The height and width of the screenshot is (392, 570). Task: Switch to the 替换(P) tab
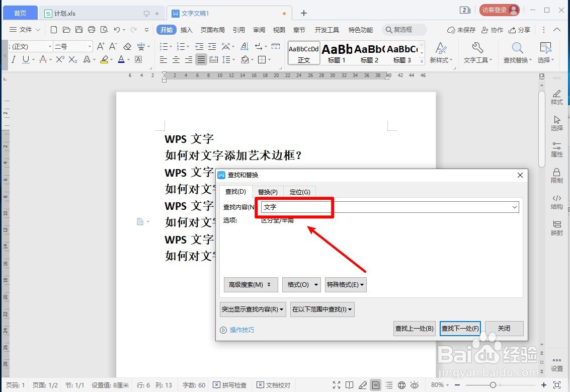(x=268, y=192)
